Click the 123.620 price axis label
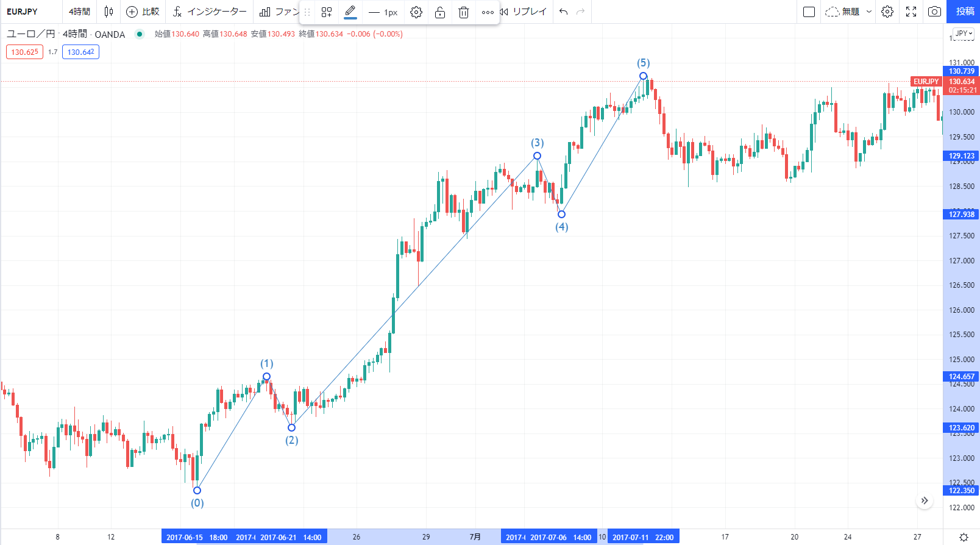This screenshot has height=545, width=980. pos(962,428)
